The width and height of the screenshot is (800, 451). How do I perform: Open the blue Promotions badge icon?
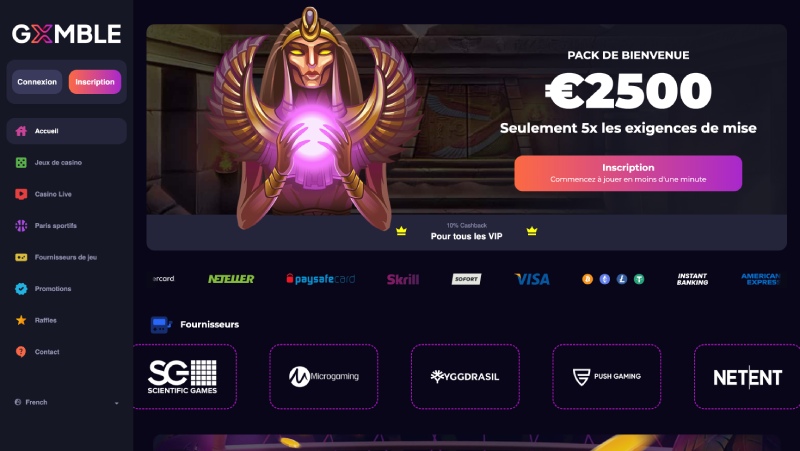(21, 289)
